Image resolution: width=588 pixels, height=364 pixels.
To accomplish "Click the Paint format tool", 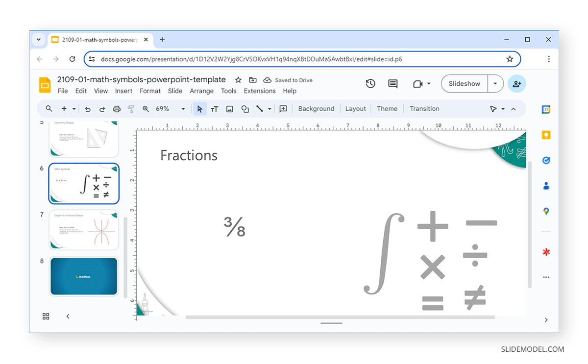I will 131,108.
